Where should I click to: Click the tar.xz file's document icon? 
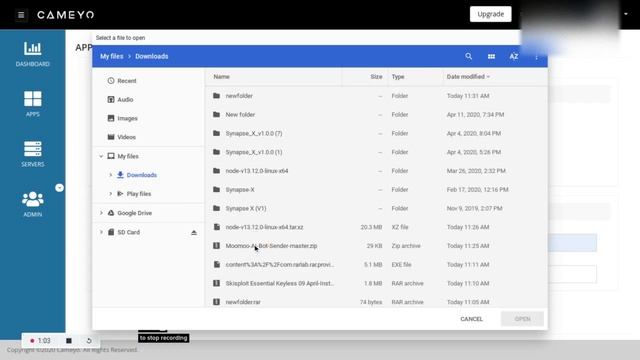[217, 227]
